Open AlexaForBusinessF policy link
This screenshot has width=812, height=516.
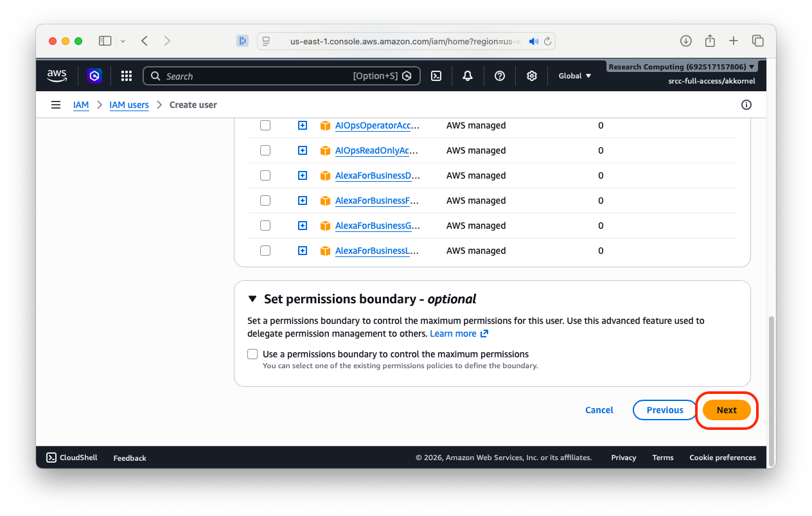coord(377,200)
